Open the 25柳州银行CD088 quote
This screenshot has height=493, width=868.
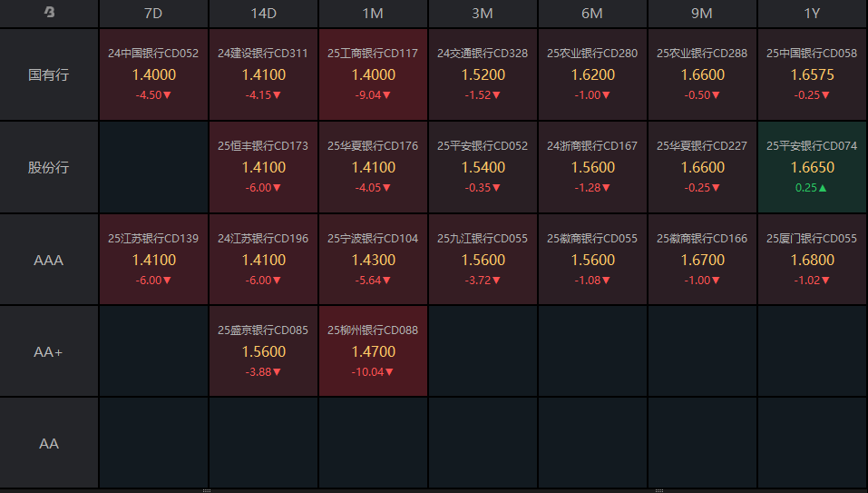click(373, 351)
